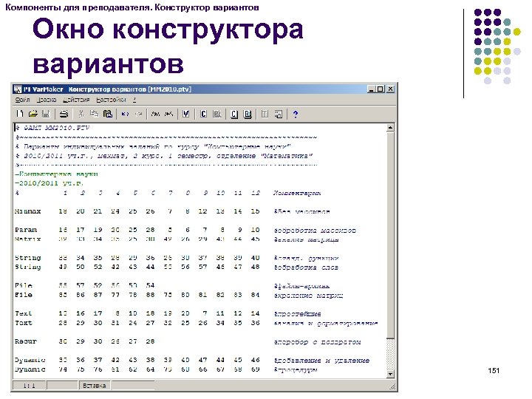Maximize the VarMaker window
Image resolution: width=532 pixels, height=399 pixels.
pos(381,89)
